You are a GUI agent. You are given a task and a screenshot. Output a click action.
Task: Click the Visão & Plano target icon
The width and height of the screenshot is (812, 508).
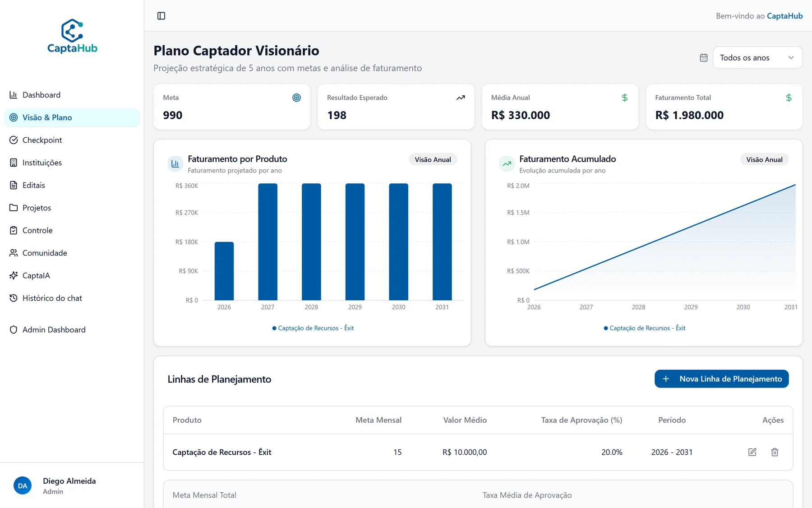tap(14, 117)
